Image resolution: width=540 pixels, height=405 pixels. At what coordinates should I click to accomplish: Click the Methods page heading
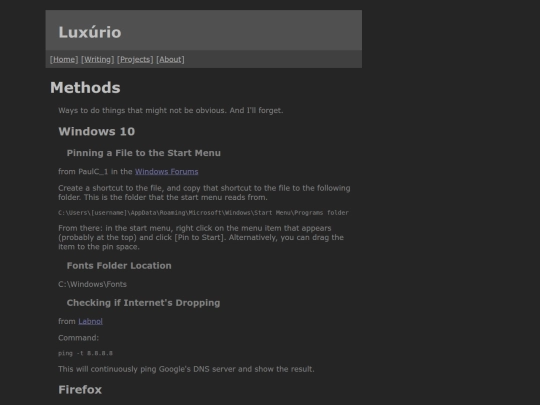click(85, 87)
